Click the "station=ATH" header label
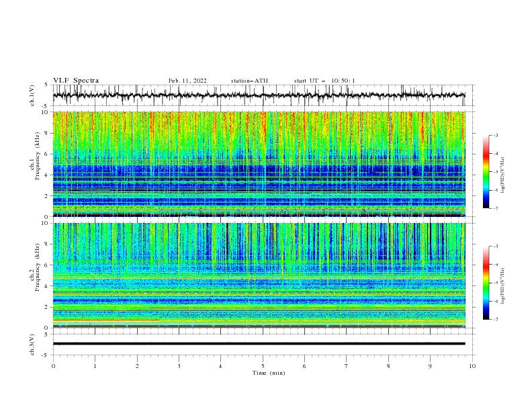This screenshot has height=411, width=532. 249,81
